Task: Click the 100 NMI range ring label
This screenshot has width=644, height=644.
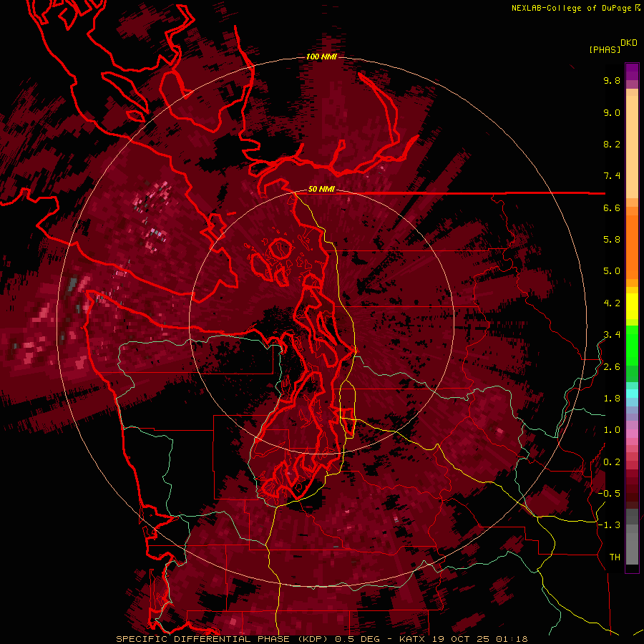Action: point(321,57)
